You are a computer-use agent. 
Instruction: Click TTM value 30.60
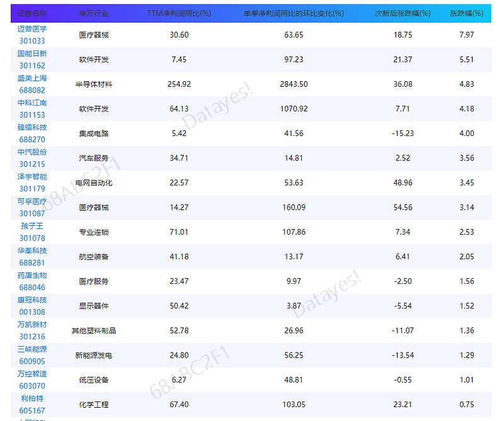[x=179, y=35]
